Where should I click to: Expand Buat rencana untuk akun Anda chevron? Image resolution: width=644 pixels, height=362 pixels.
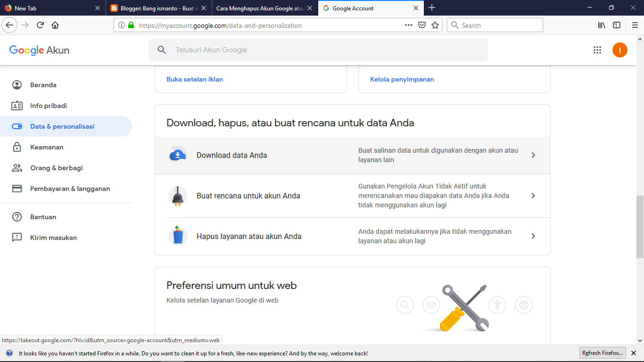point(533,196)
